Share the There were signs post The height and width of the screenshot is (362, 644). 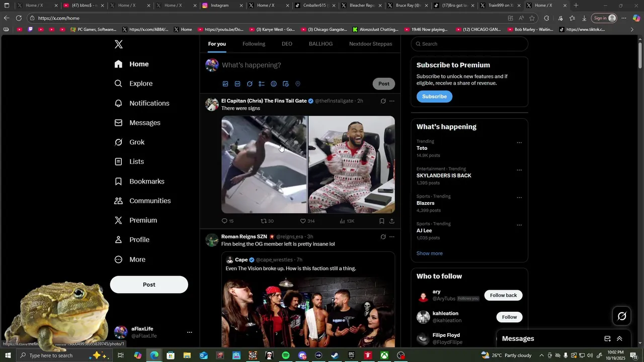pos(392,221)
